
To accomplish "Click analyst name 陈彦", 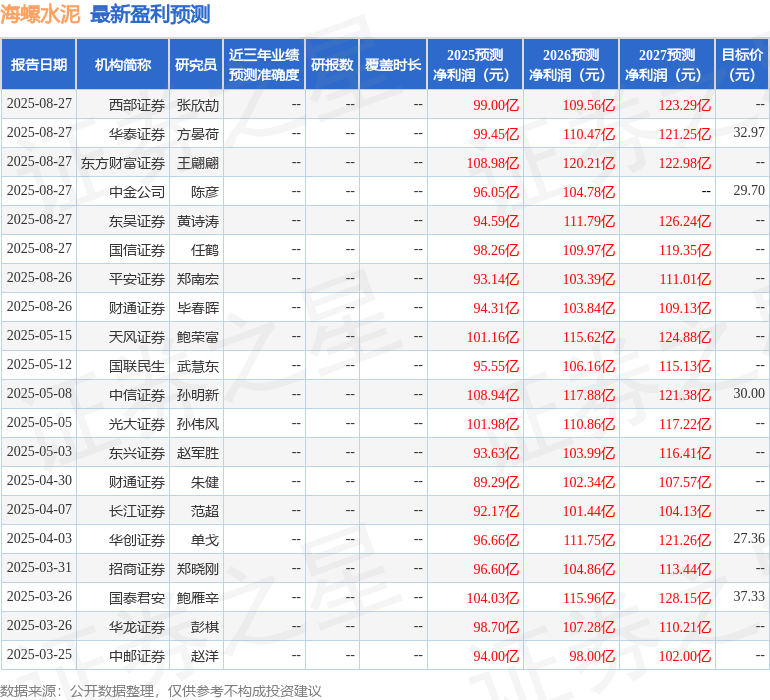I will [205, 192].
